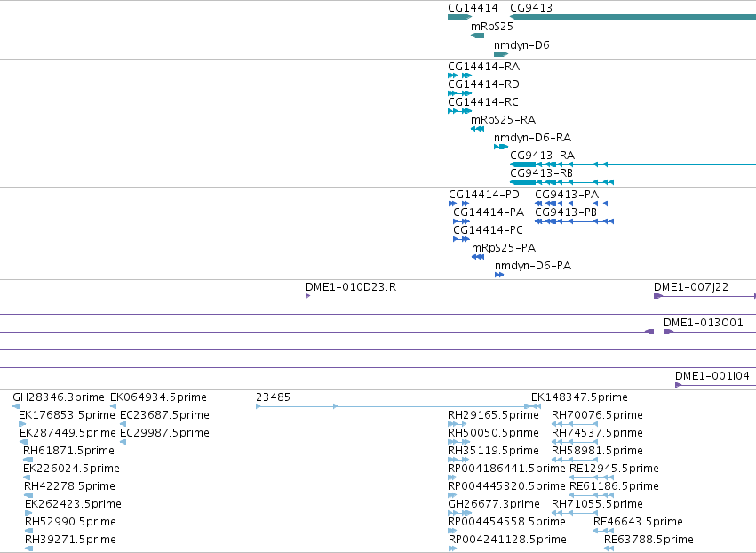Open the RH70076.5prime EST label
The image size is (756, 553).
click(x=597, y=415)
